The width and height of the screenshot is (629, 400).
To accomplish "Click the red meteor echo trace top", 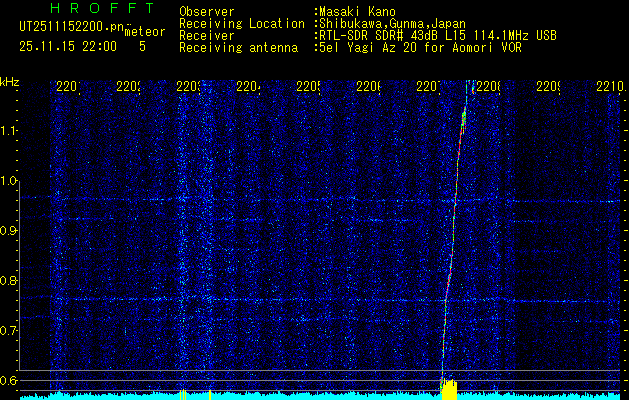I will coord(463,118).
